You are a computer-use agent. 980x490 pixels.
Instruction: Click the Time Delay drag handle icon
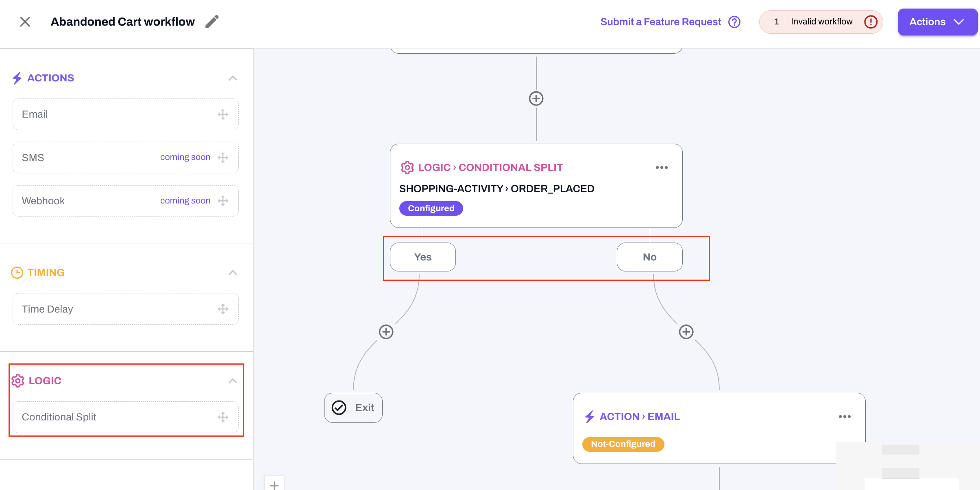point(223,309)
